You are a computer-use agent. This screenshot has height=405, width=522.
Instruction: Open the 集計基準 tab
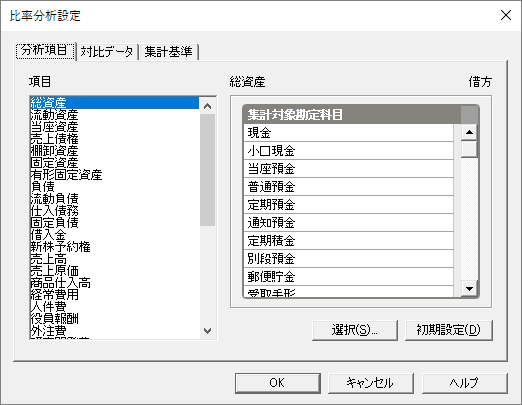pyautogui.click(x=169, y=52)
